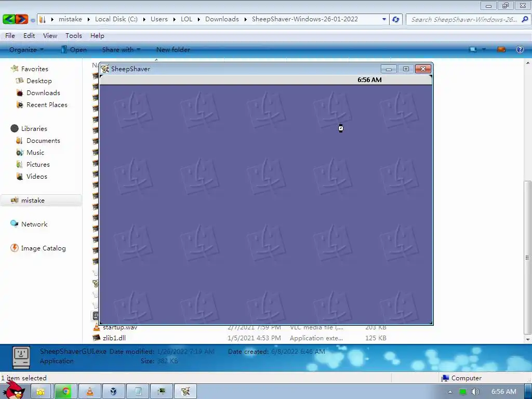This screenshot has height=399, width=532.
Task: Click the Favorites star icon
Action: (x=15, y=69)
